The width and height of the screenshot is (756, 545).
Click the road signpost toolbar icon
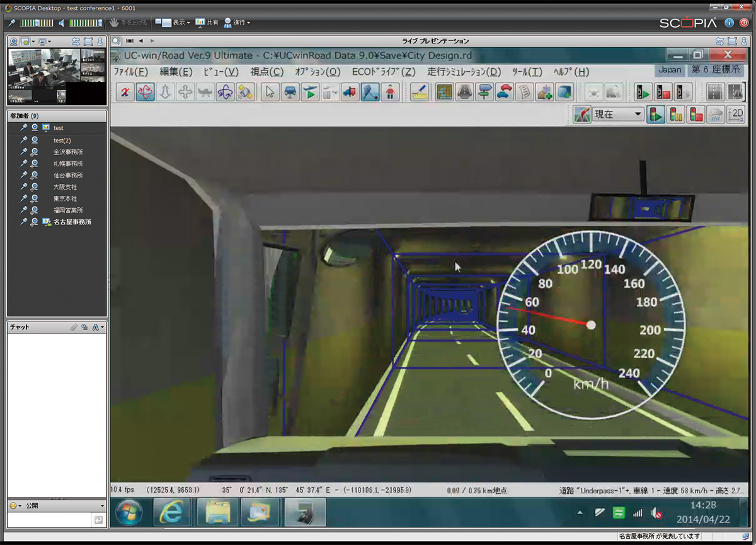484,93
